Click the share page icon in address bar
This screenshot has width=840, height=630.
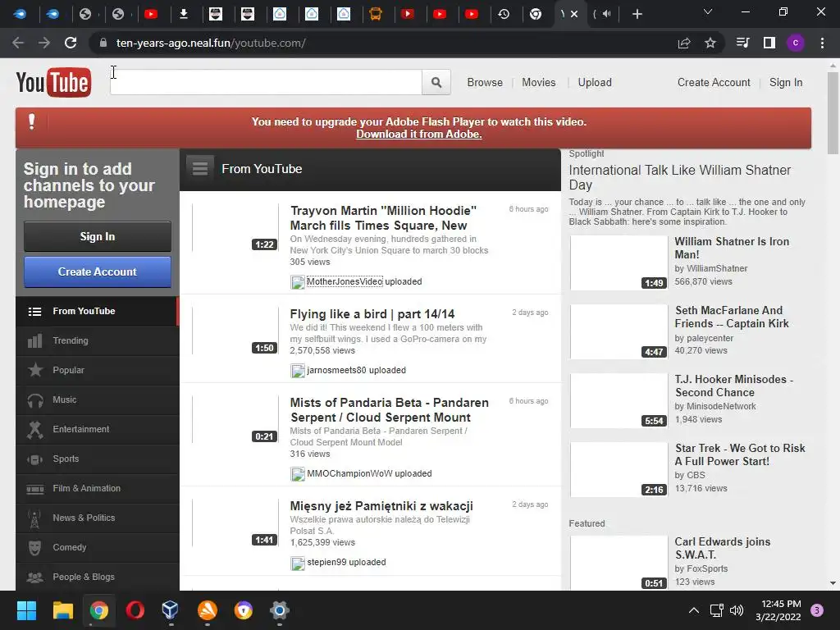point(684,43)
